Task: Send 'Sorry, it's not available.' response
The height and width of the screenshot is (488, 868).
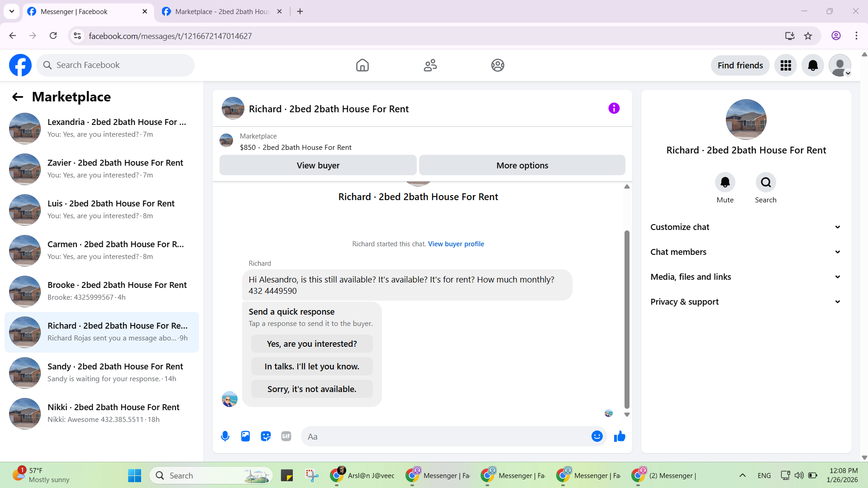Action: click(x=312, y=389)
